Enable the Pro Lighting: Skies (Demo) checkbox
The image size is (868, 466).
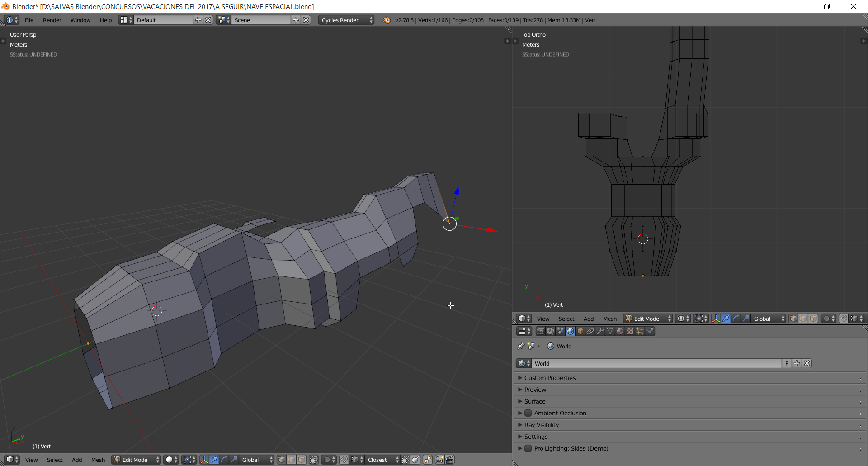pos(528,448)
